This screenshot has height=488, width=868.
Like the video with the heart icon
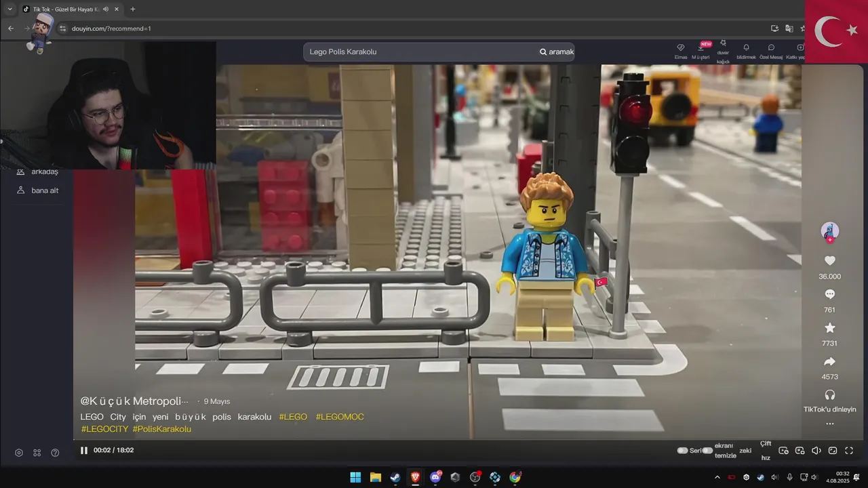click(x=829, y=261)
